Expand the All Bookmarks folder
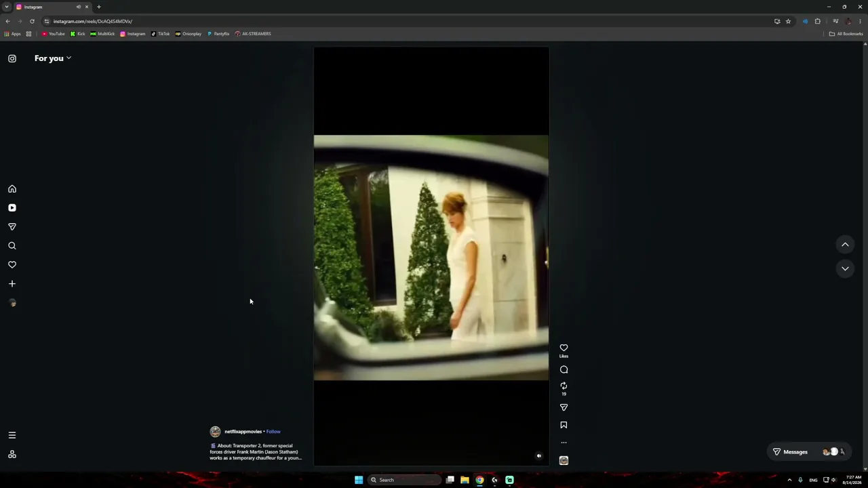 tap(846, 34)
